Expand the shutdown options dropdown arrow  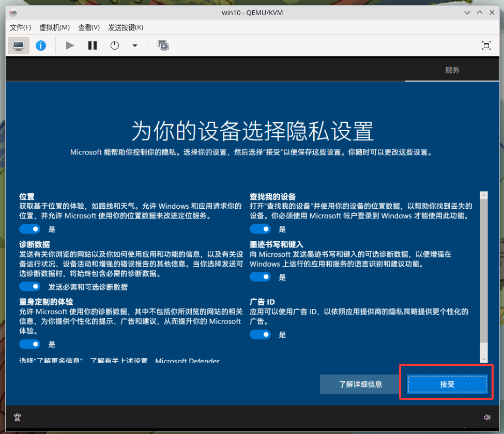[135, 45]
